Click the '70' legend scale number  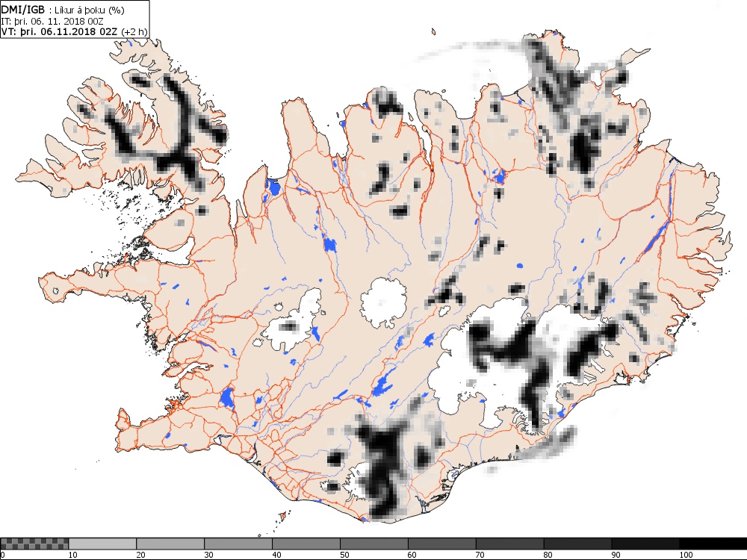tap(480, 555)
